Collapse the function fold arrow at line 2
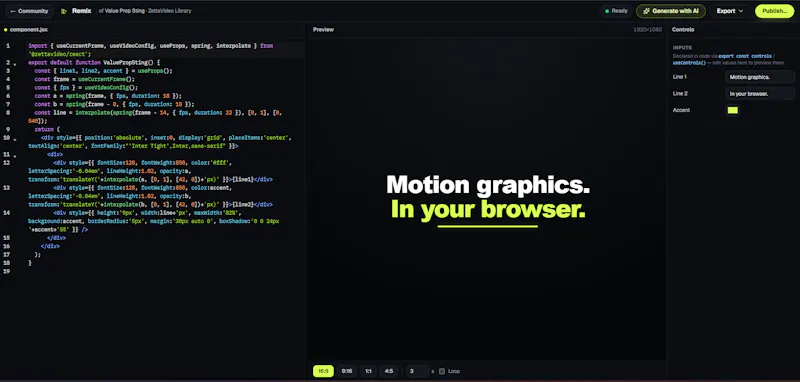 pyautogui.click(x=15, y=64)
